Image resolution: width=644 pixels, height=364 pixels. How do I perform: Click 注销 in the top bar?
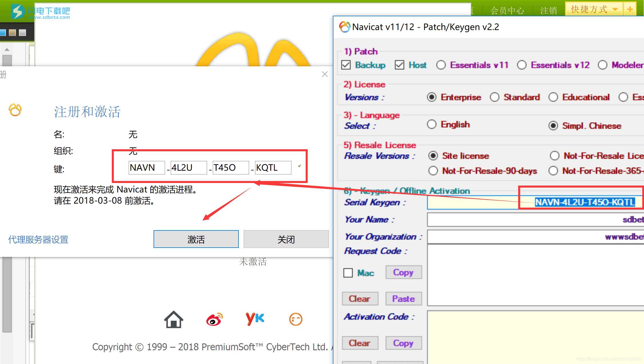click(x=548, y=11)
